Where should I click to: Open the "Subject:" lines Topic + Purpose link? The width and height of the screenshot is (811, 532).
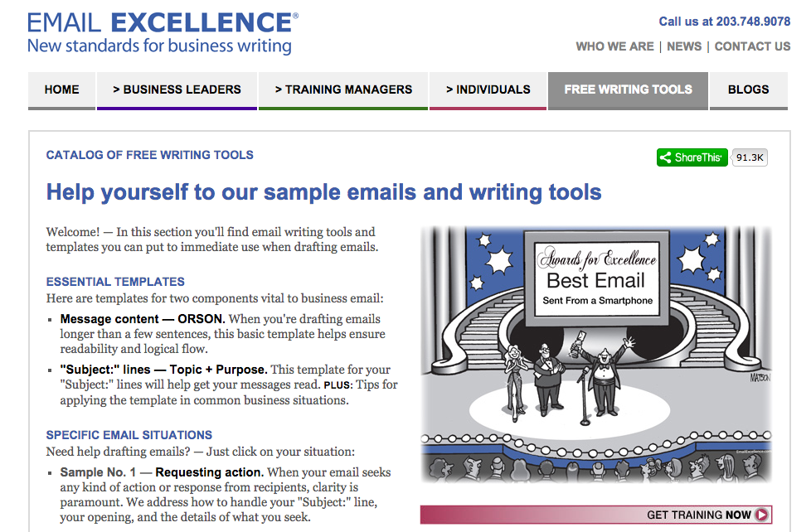click(163, 370)
